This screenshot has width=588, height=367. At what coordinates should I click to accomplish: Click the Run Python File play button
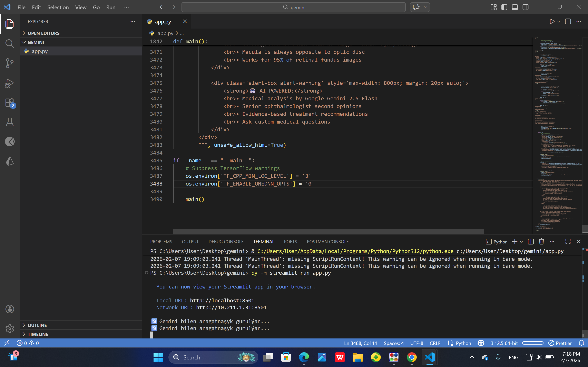tap(552, 22)
